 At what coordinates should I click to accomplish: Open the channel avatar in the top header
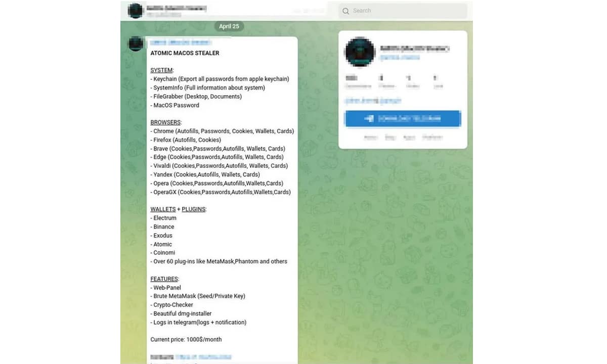tap(136, 11)
